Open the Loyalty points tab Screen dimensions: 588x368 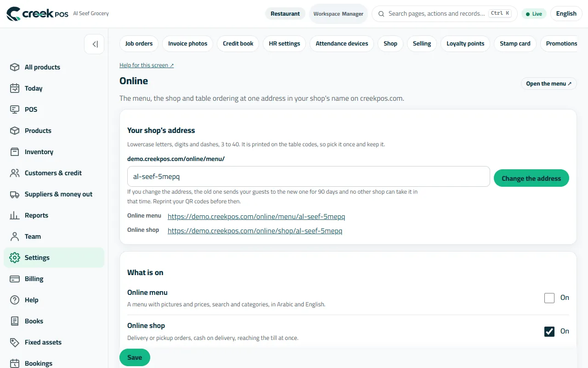point(465,44)
